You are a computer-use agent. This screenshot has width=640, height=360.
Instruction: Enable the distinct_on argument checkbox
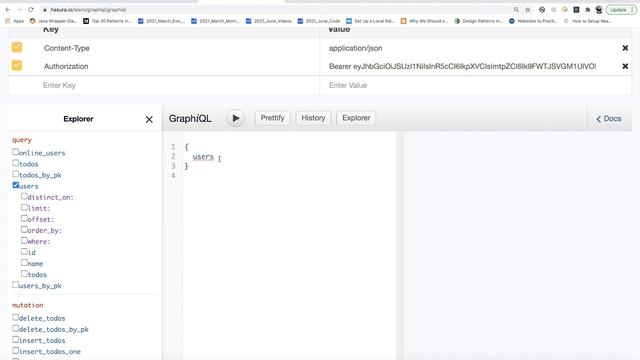pos(24,196)
